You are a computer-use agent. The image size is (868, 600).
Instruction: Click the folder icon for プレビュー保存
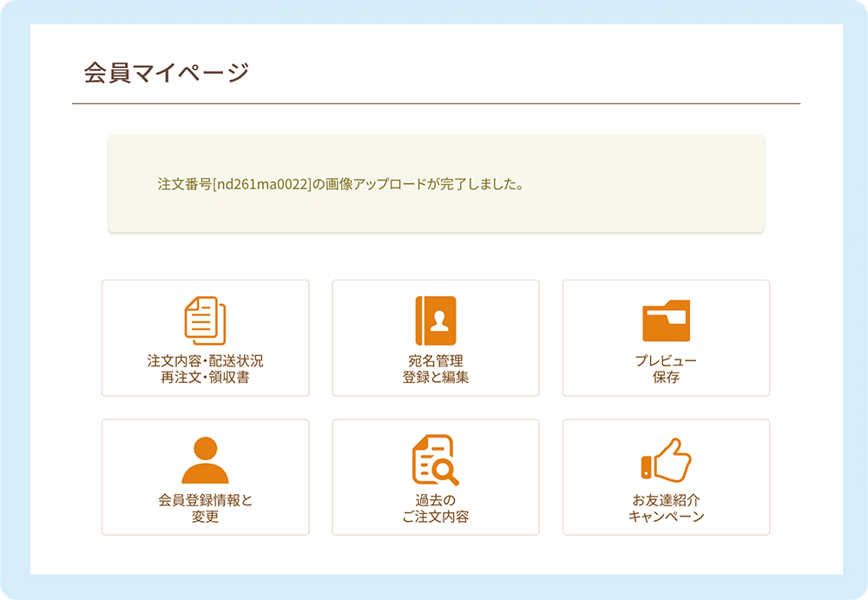(666, 320)
